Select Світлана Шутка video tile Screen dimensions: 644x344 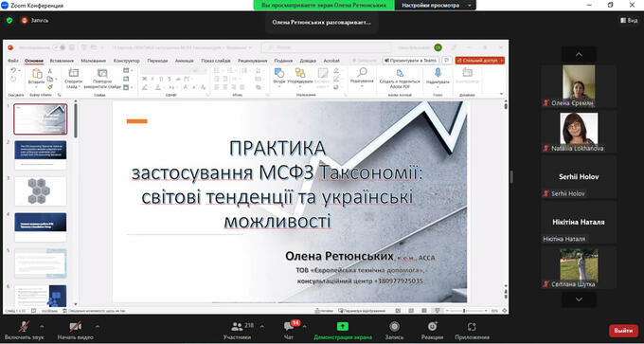click(579, 267)
